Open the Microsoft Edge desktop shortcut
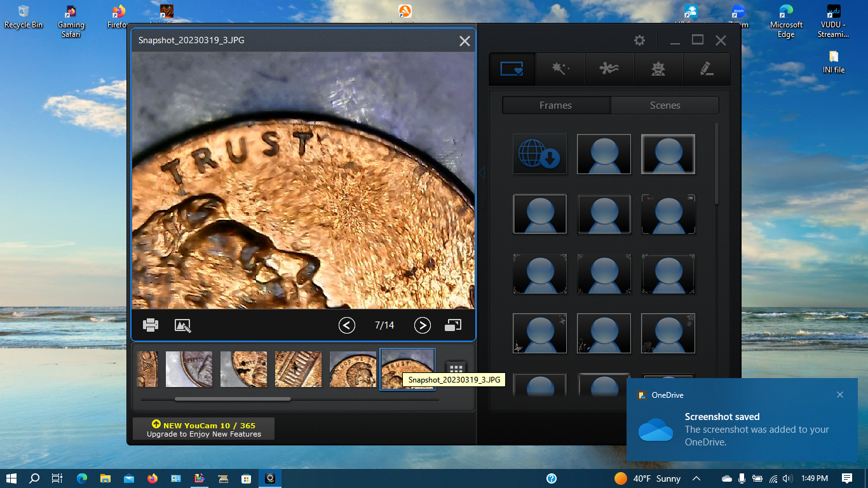The width and height of the screenshot is (868, 488). coord(786,21)
